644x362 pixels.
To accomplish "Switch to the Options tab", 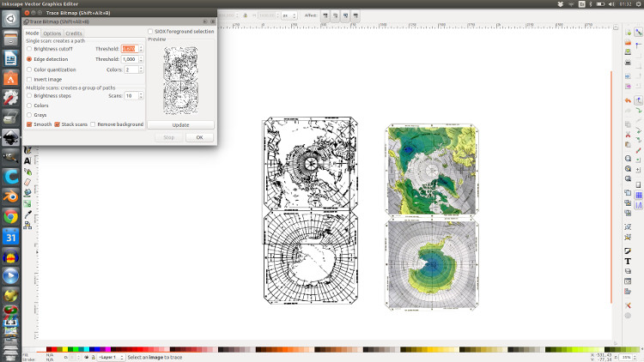I will [x=52, y=33].
